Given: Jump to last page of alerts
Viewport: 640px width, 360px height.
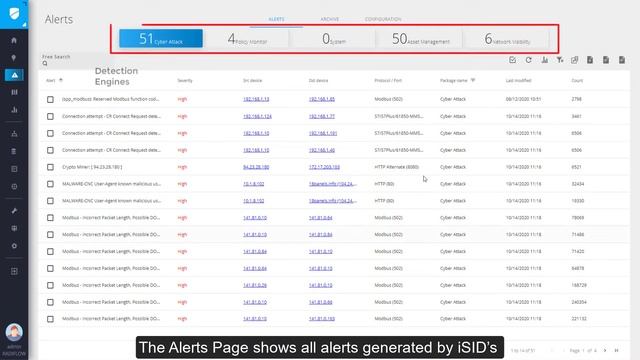Looking at the screenshot, I should click(x=617, y=351).
